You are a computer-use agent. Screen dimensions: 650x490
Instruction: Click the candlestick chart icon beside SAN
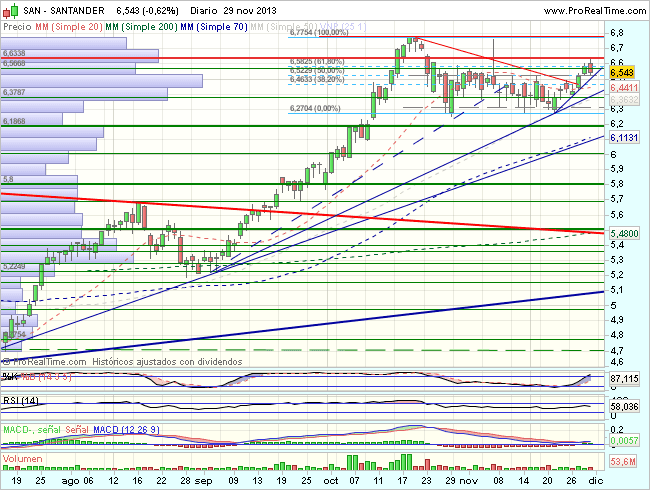[x=10, y=10]
